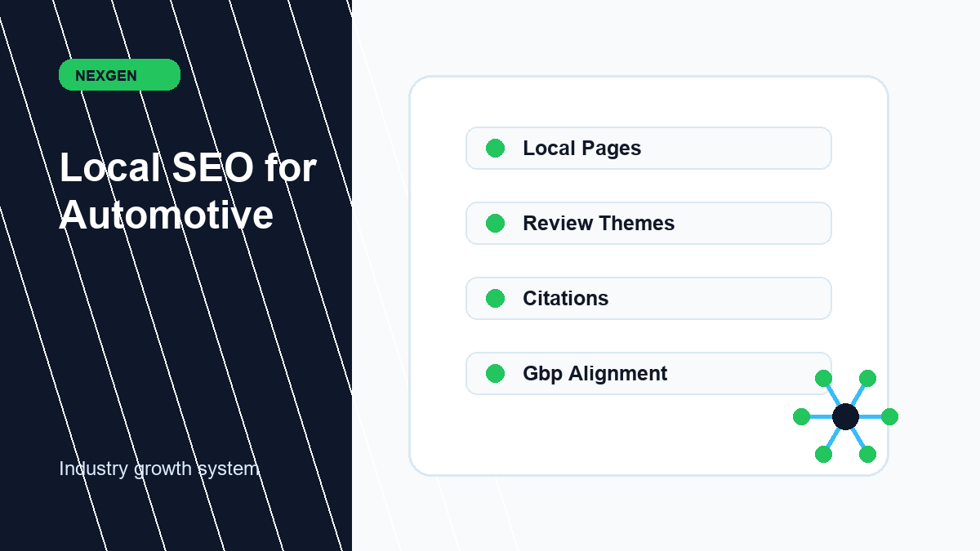Click the green dot beside Citations

click(495, 299)
